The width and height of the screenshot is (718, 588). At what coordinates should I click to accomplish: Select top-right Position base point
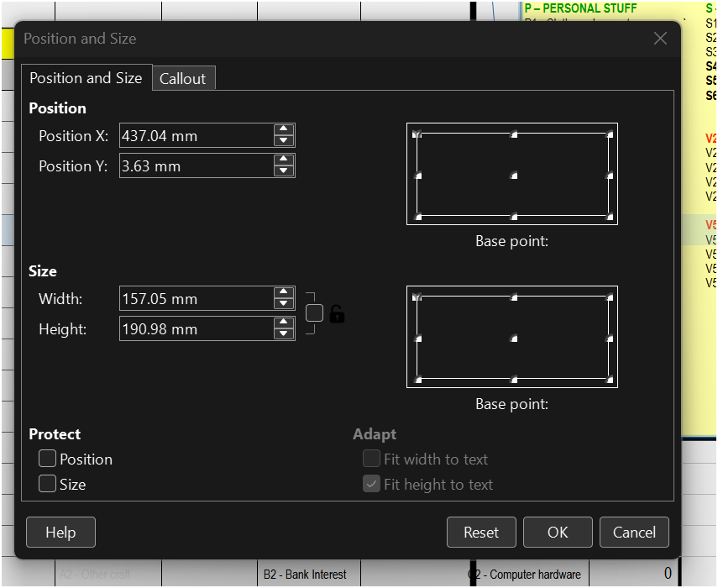click(610, 134)
